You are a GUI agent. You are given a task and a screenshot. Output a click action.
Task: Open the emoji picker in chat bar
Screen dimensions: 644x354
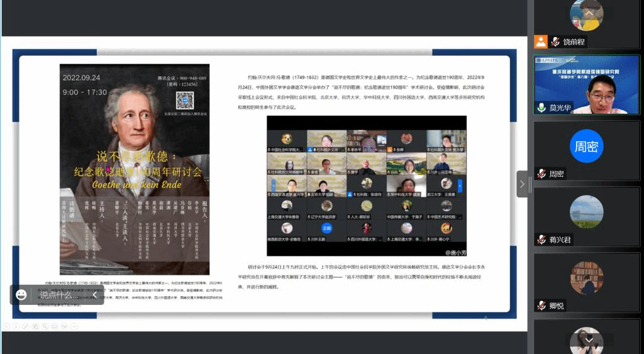coord(21,294)
